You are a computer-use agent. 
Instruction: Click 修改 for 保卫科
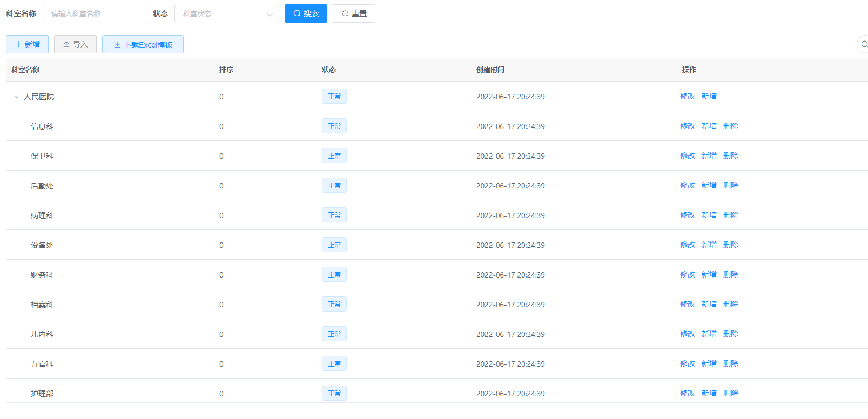pyautogui.click(x=688, y=156)
